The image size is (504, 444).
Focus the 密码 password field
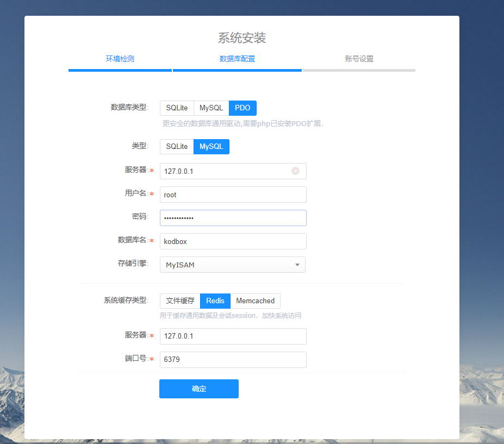tap(233, 218)
